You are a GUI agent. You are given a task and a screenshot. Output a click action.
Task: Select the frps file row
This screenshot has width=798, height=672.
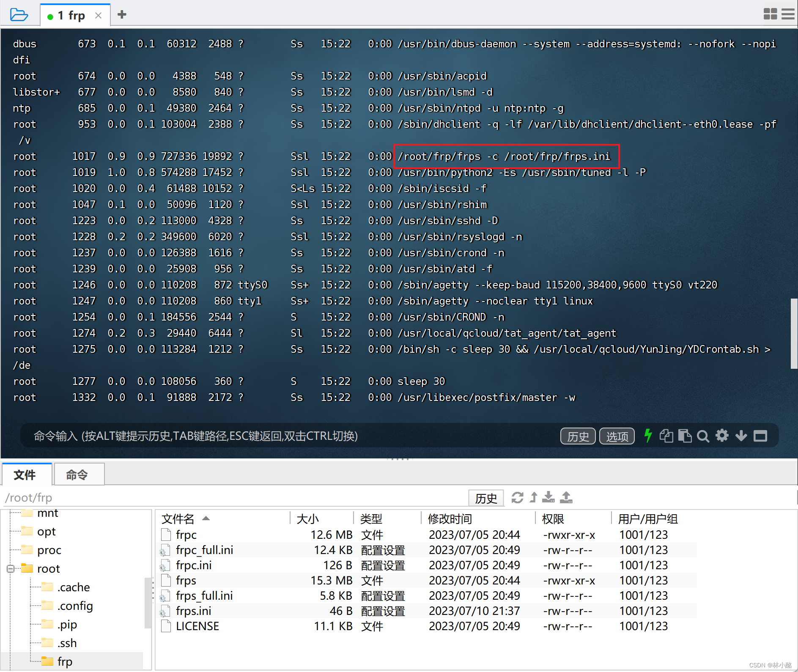tap(427, 581)
